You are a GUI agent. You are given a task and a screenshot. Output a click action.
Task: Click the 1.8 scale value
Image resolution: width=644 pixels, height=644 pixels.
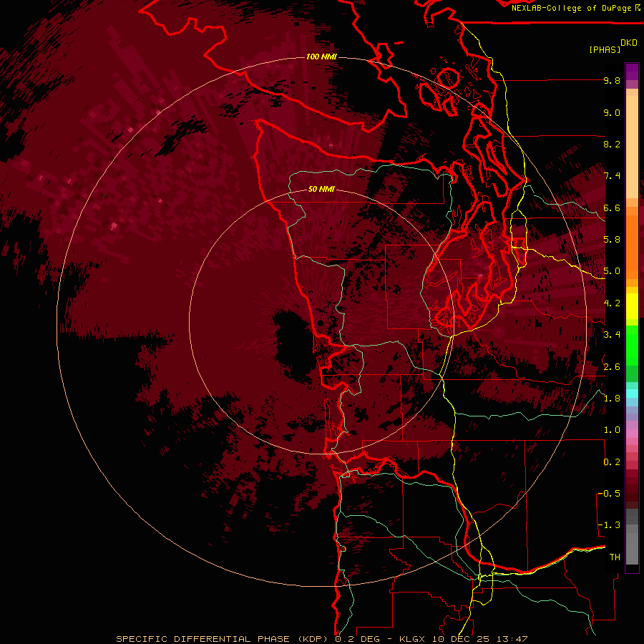(612, 399)
